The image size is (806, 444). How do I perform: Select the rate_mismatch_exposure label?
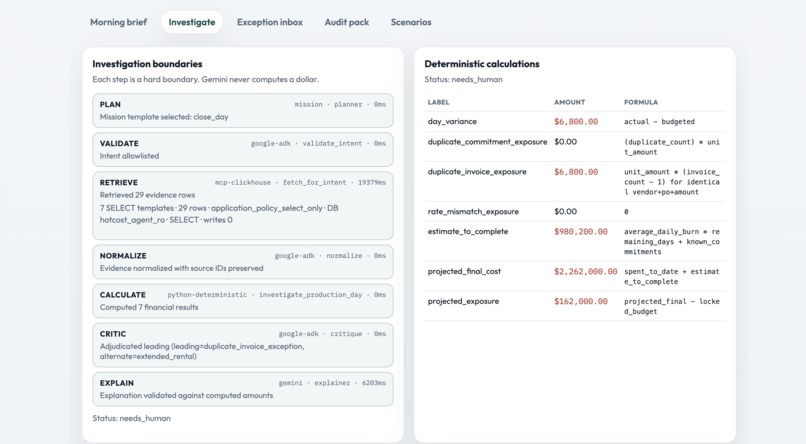pyautogui.click(x=473, y=211)
